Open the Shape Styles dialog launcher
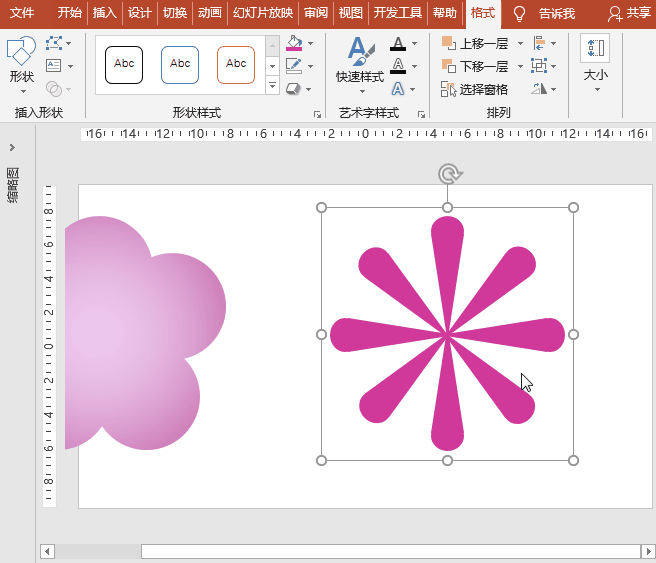The height and width of the screenshot is (563, 656). click(318, 114)
